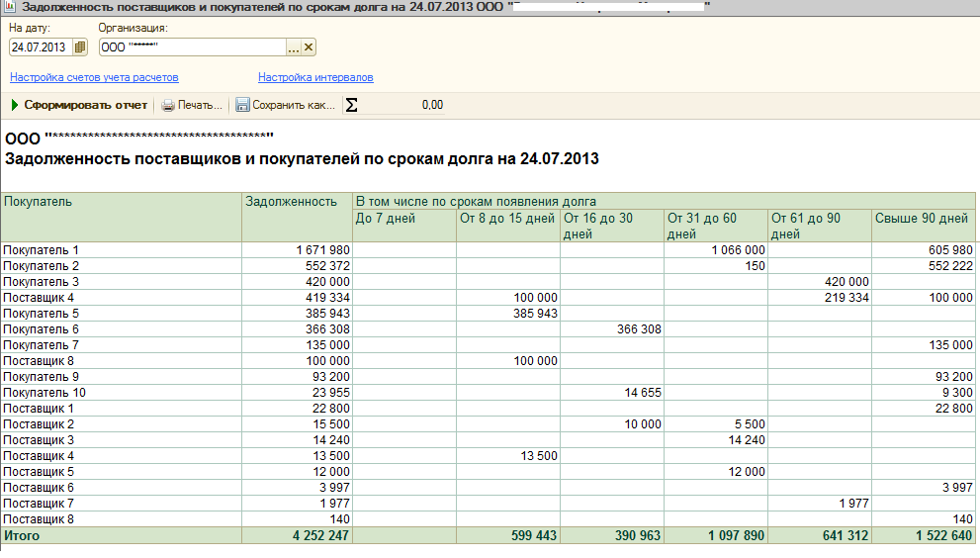
Task: Select the Покупатель 6 row name
Action: pos(42,329)
